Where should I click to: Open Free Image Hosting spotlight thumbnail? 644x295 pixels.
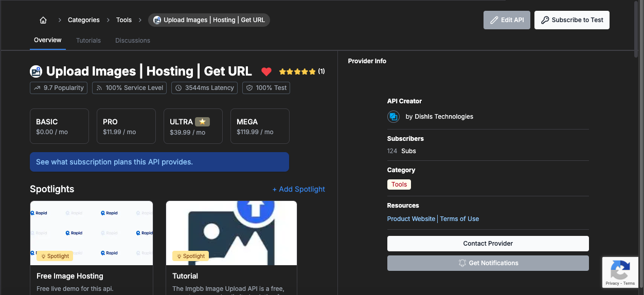click(x=92, y=233)
